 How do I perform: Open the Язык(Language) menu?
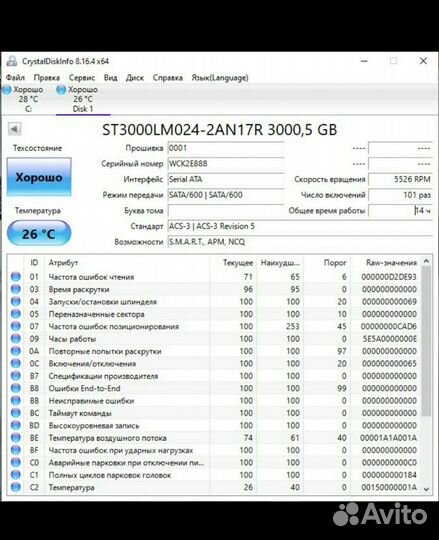click(x=220, y=78)
